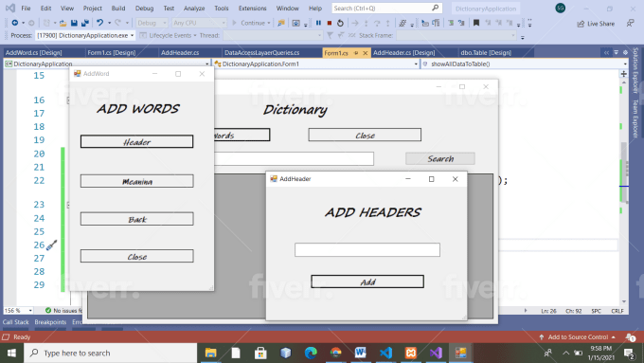
Task: Open the Debug menu
Action: [x=144, y=9]
